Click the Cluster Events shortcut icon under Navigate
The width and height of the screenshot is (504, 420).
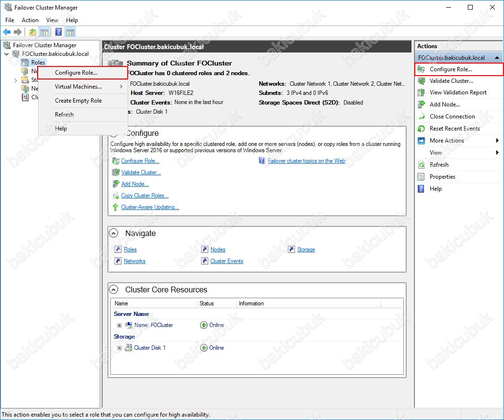click(204, 261)
